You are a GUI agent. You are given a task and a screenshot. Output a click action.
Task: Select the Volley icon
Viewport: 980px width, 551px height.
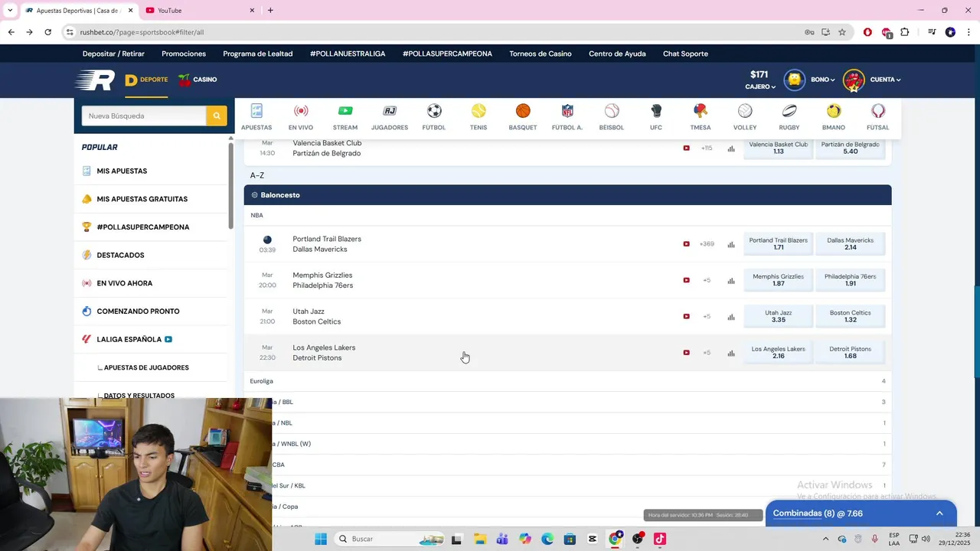(745, 112)
